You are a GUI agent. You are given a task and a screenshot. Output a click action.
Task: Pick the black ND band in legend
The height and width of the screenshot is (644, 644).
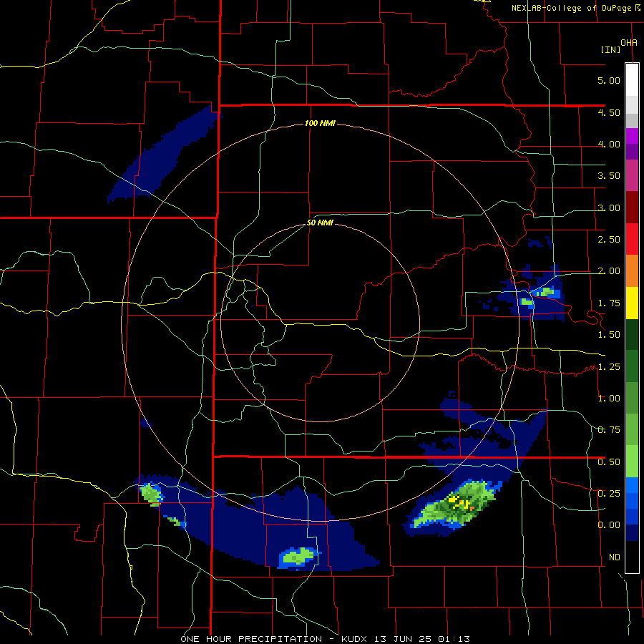632,557
